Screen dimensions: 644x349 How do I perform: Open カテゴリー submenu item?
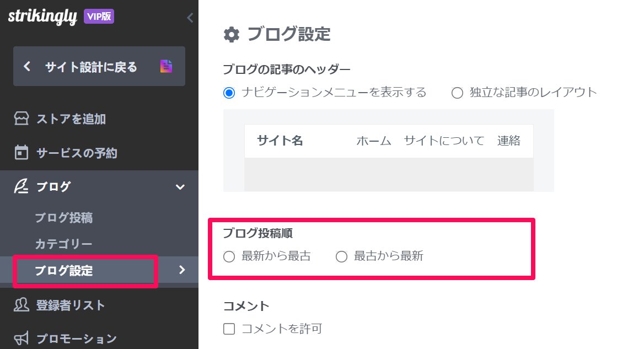[63, 244]
